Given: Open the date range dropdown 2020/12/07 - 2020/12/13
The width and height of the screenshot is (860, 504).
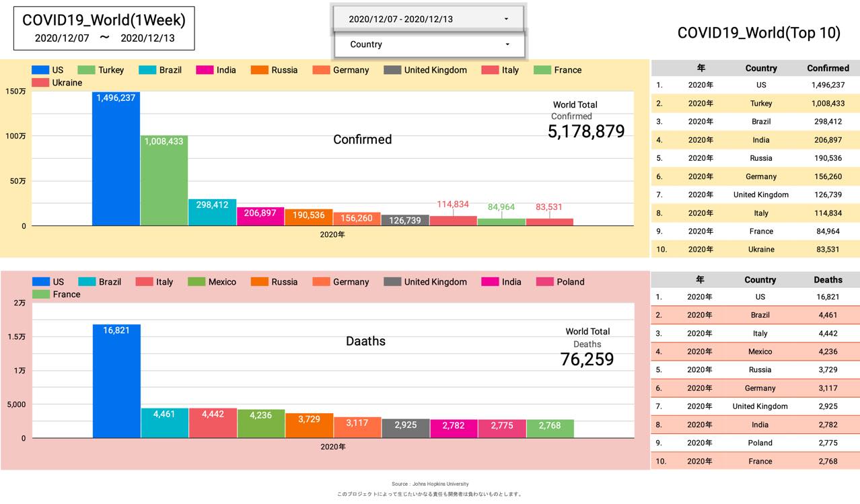Looking at the screenshot, I should 429,19.
